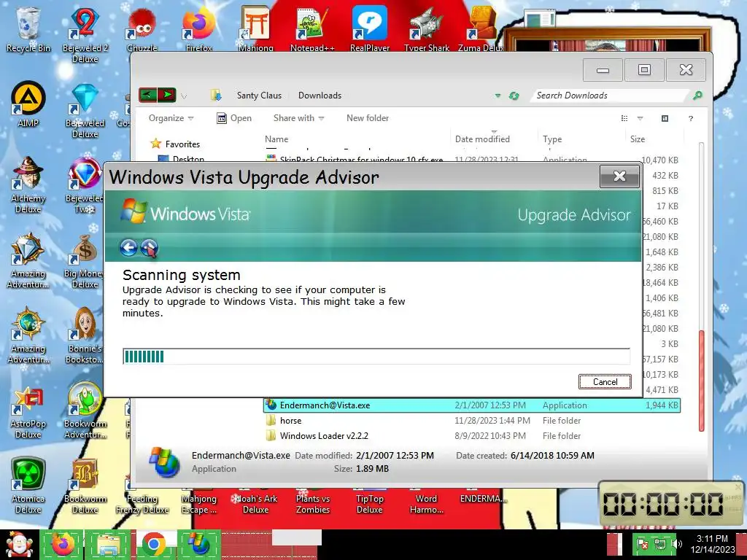Select Bookworm Deluxe desktop shortcut
The width and height of the screenshot is (747, 560).
click(x=85, y=485)
